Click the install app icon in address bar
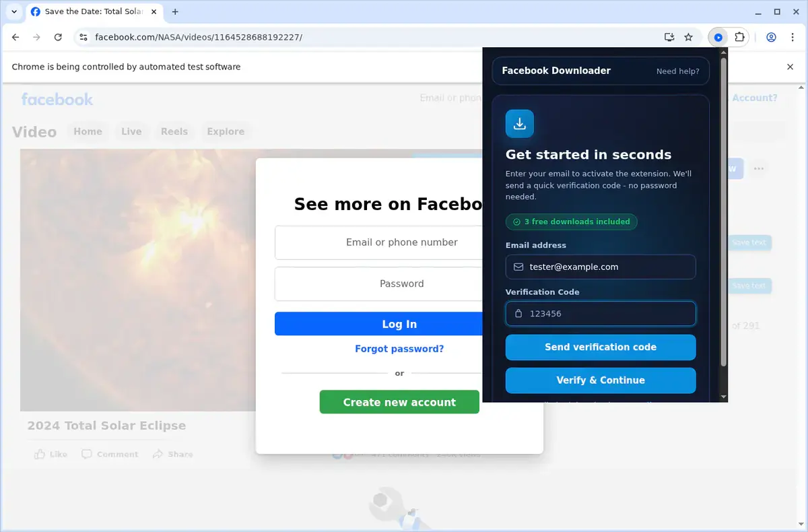808x532 pixels. [669, 38]
